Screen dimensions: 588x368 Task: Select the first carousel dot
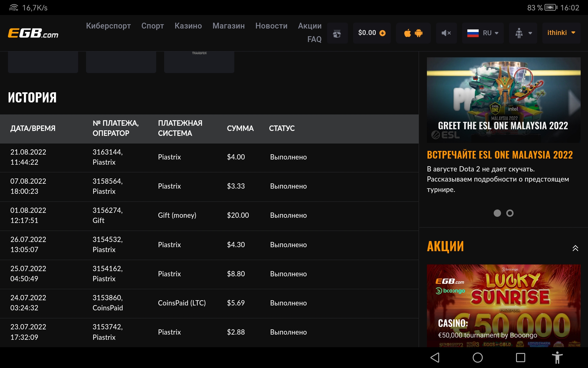[497, 213]
